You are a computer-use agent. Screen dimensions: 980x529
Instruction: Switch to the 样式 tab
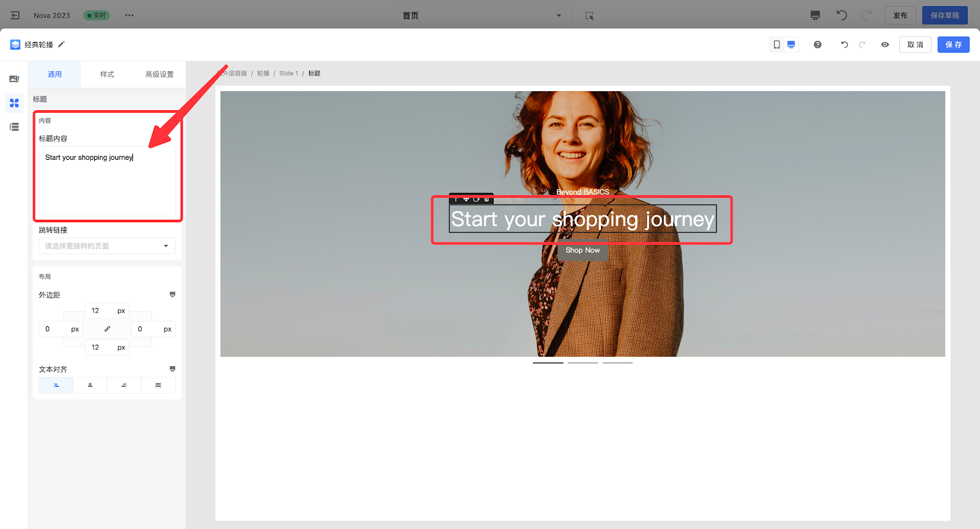107,74
